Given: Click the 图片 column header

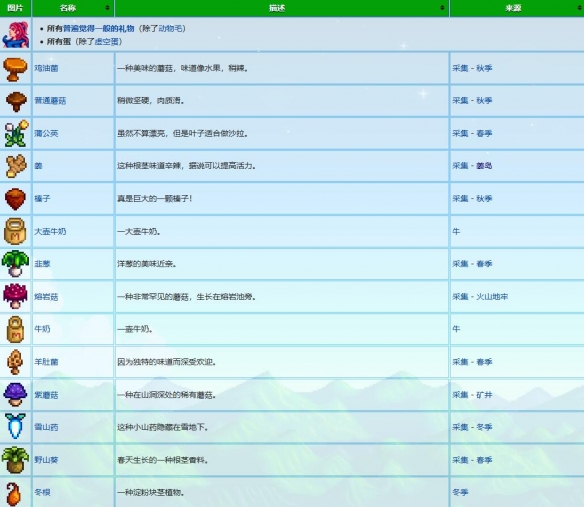Looking at the screenshot, I should [15, 8].
